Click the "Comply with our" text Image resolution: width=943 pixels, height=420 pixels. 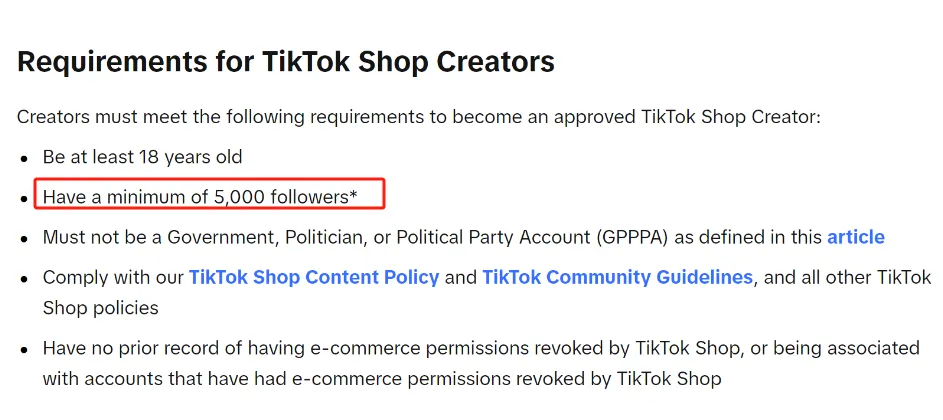tap(113, 277)
